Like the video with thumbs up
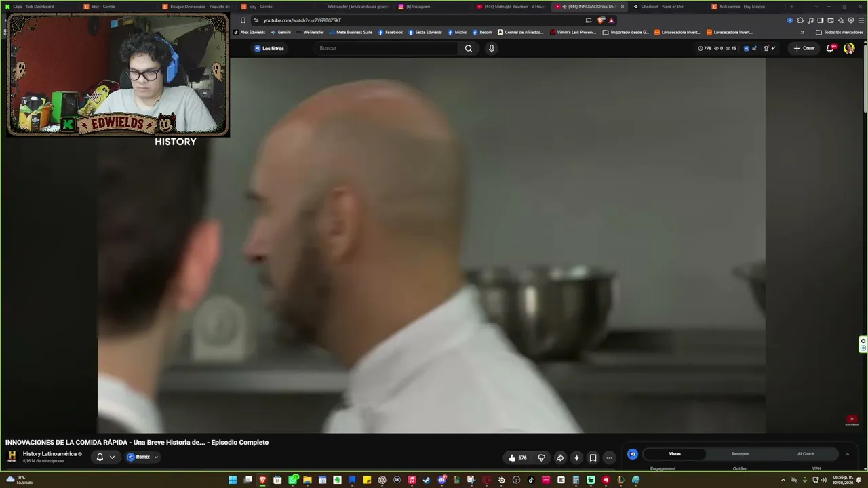The image size is (868, 488). pos(517,457)
